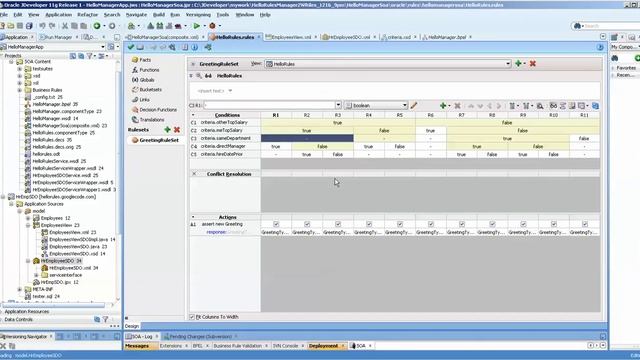Image resolution: width=640 pixels, height=360 pixels.
Task: Click the Links chain icon
Action: (x=135, y=100)
